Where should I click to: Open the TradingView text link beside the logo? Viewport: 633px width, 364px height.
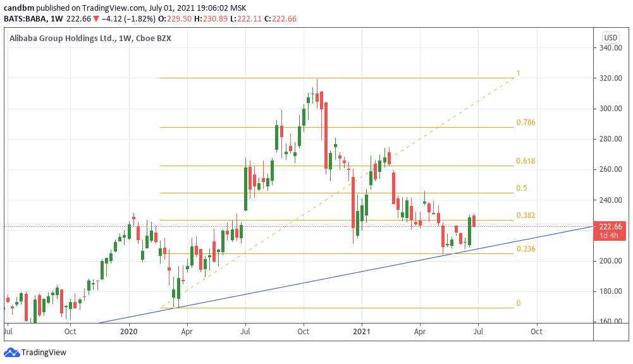(44, 352)
